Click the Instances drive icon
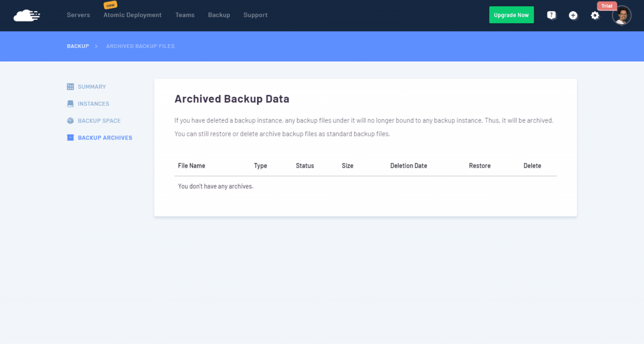 click(70, 104)
